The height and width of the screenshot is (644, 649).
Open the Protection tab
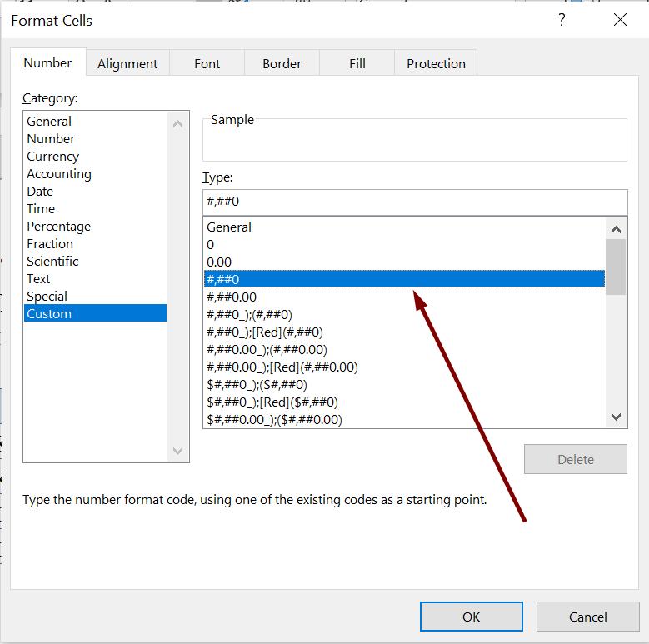(x=436, y=63)
